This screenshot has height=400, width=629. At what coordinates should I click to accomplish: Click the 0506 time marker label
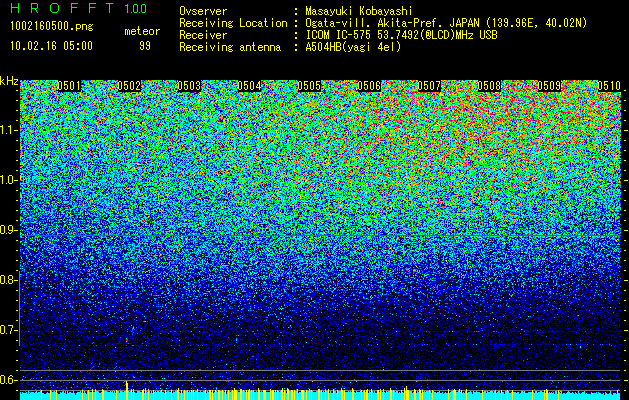pyautogui.click(x=369, y=86)
